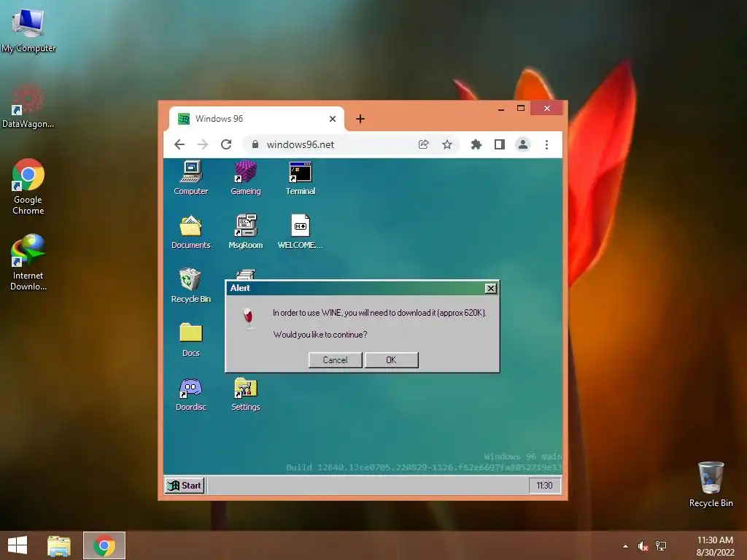Image resolution: width=747 pixels, height=560 pixels.
Task: Maximize the Chrome window
Action: pos(521,109)
